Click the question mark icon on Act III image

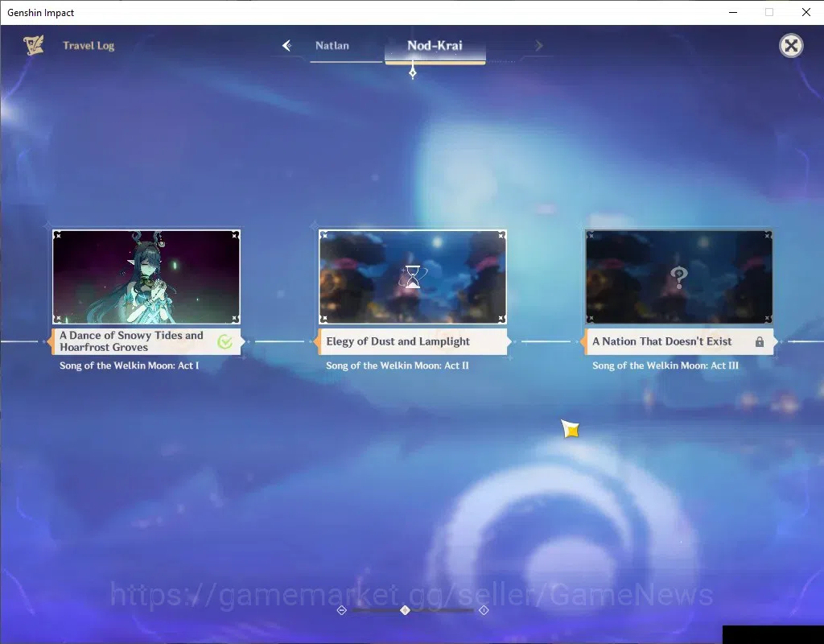coord(679,277)
